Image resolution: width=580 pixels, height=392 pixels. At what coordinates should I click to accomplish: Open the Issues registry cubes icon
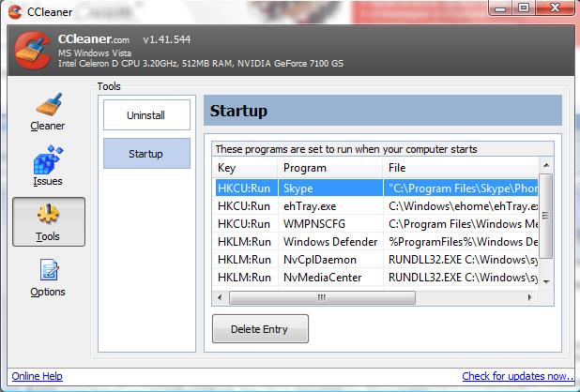click(x=48, y=159)
